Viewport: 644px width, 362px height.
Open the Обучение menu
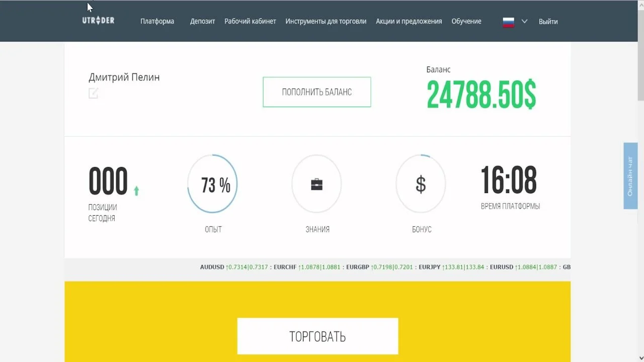click(466, 21)
